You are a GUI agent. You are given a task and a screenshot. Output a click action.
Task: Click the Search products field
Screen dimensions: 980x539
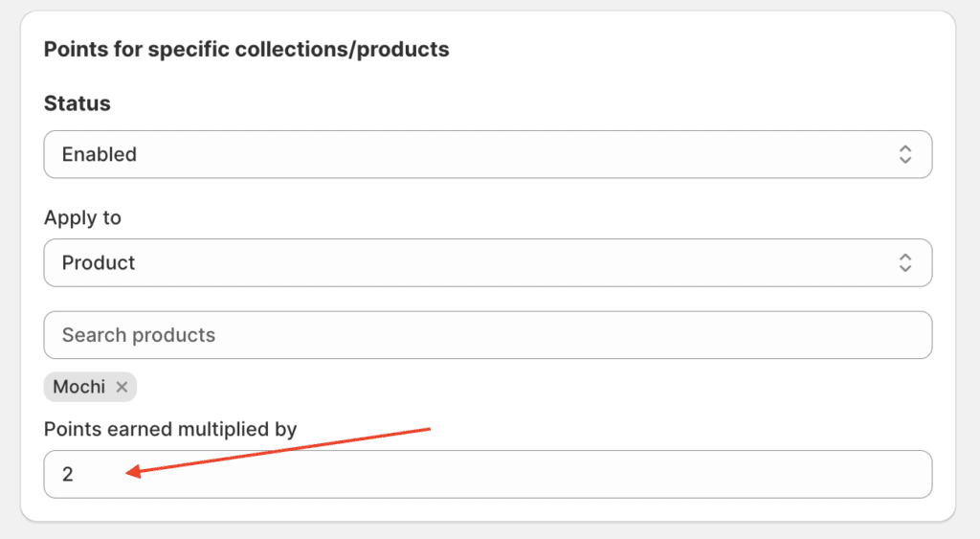click(487, 335)
